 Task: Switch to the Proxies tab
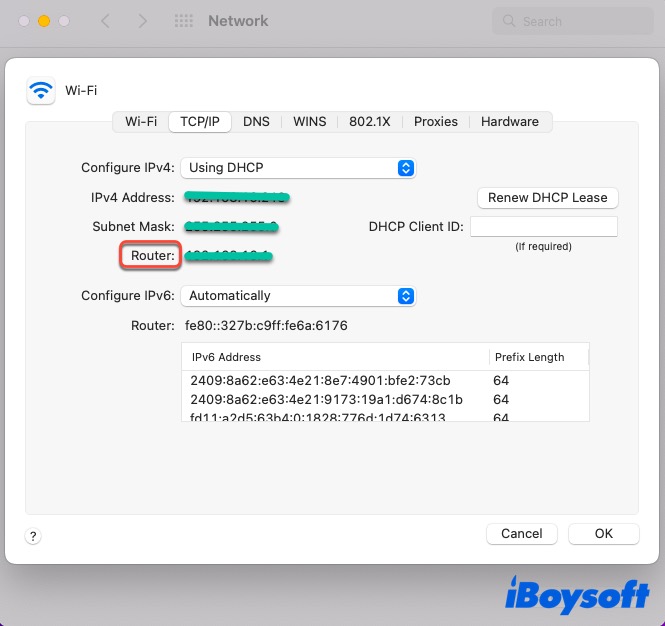[x=436, y=122]
